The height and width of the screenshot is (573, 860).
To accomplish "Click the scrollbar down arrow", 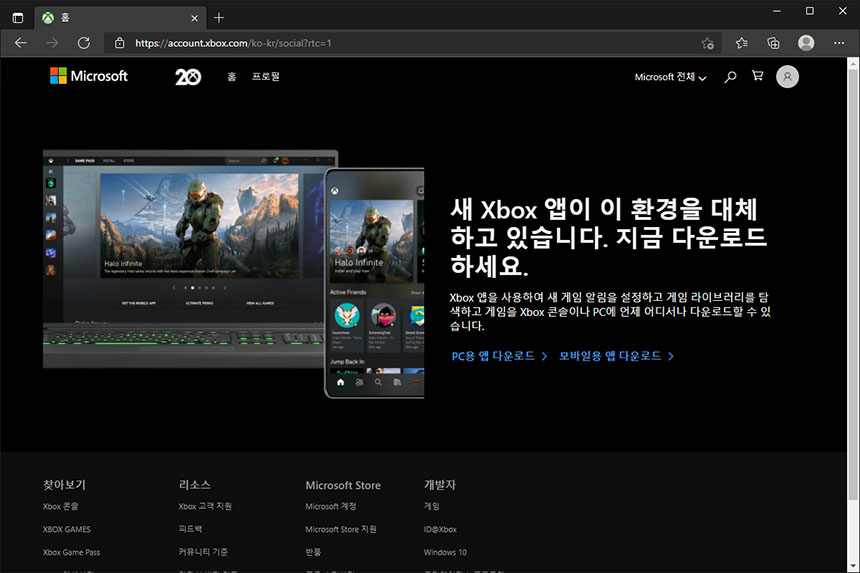I will 853,566.
